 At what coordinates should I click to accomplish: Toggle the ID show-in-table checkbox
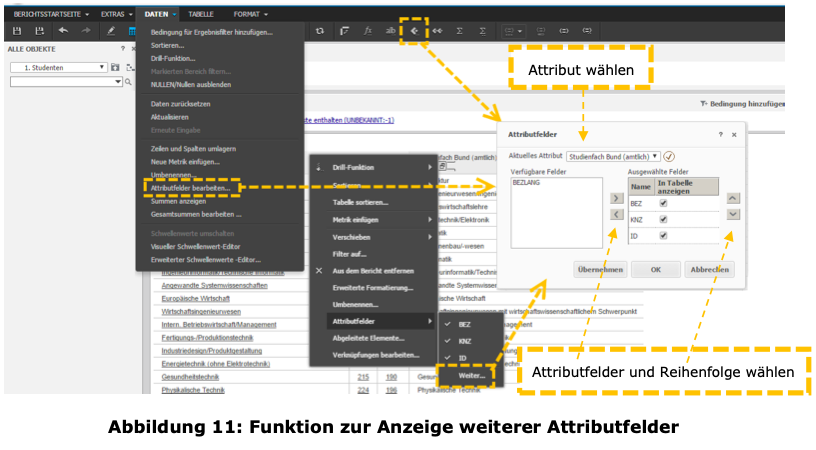click(x=663, y=236)
